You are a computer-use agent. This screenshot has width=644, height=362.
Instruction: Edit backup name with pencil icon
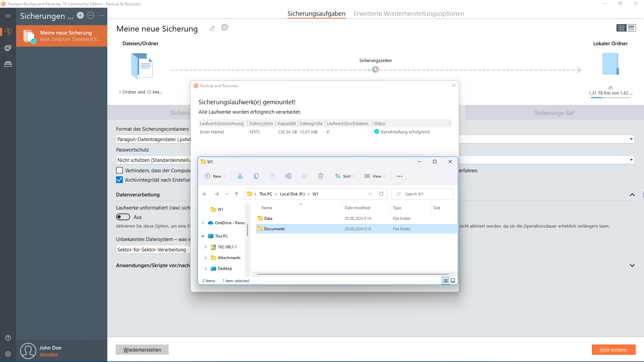tap(212, 28)
